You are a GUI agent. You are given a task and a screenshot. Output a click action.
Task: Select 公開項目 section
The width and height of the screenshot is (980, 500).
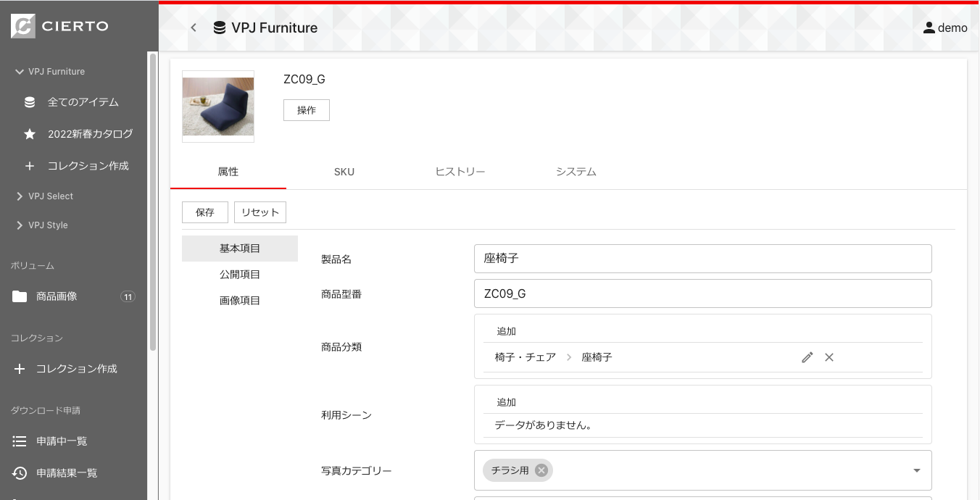click(x=240, y=275)
